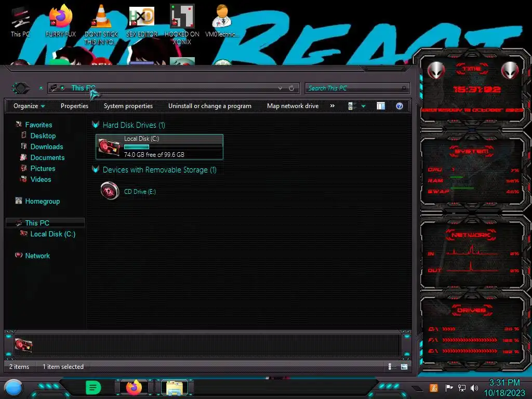Image resolution: width=532 pixels, height=399 pixels.
Task: Open the view options dropdown arrow
Action: pyautogui.click(x=363, y=106)
